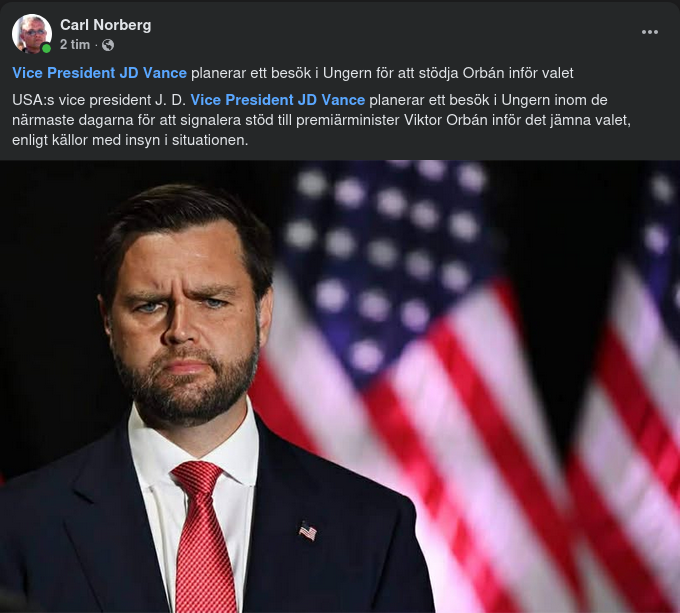Click the globe public audience icon
680x613 pixels.
(x=108, y=45)
